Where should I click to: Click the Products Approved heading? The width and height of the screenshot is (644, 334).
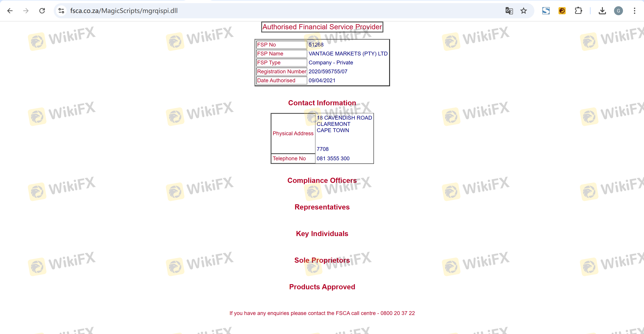pos(322,287)
